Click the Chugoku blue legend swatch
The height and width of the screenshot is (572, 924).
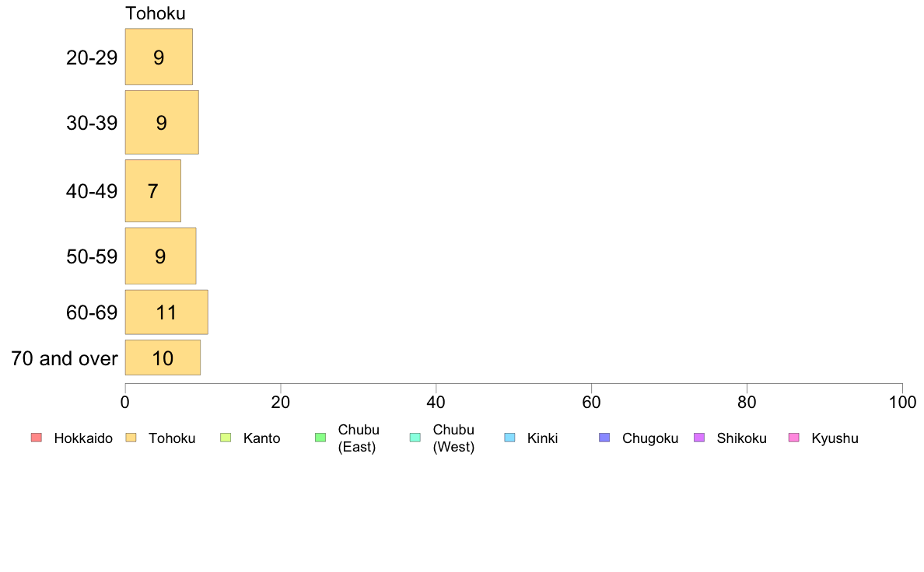[x=604, y=438]
